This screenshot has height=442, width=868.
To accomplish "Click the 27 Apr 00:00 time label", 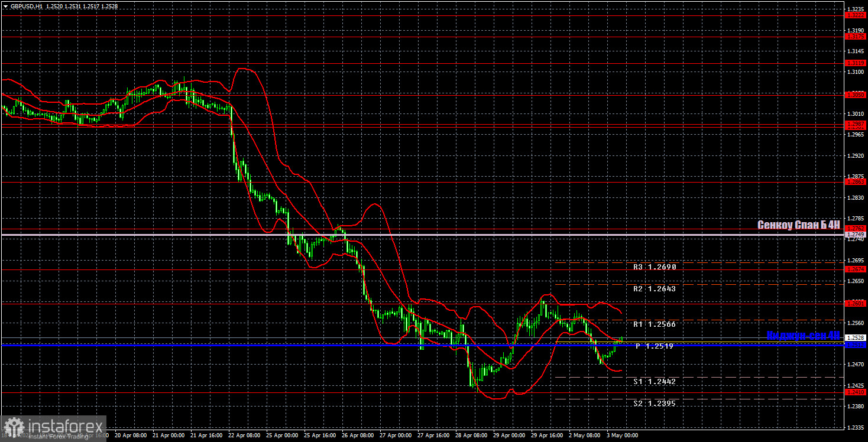I will tap(397, 435).
